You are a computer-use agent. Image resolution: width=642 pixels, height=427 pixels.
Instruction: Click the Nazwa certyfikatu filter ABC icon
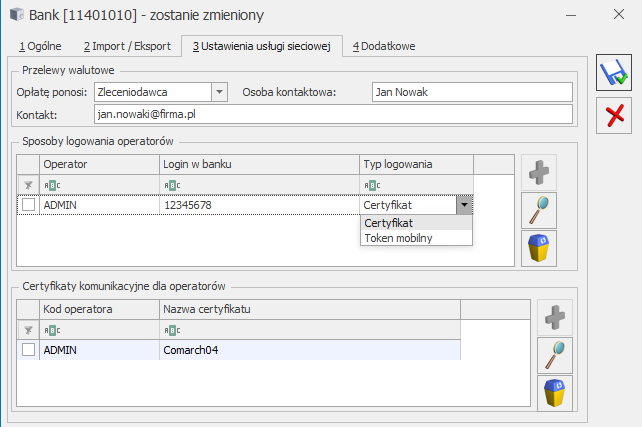172,330
